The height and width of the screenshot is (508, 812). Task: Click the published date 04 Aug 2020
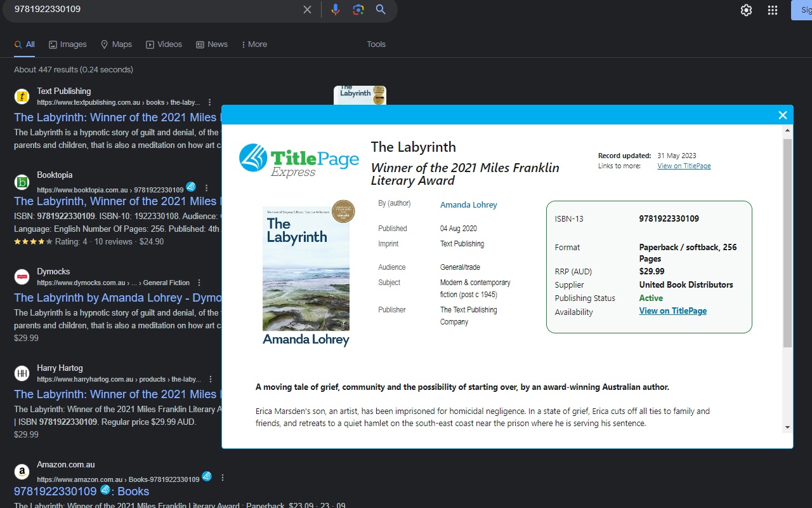point(459,229)
